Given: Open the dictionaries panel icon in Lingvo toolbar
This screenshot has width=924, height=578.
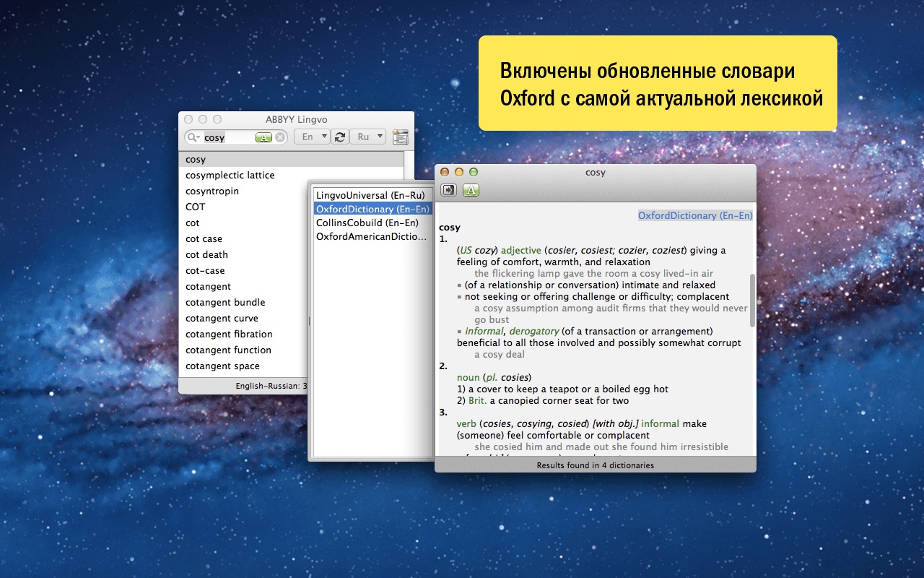Looking at the screenshot, I should 401,137.
